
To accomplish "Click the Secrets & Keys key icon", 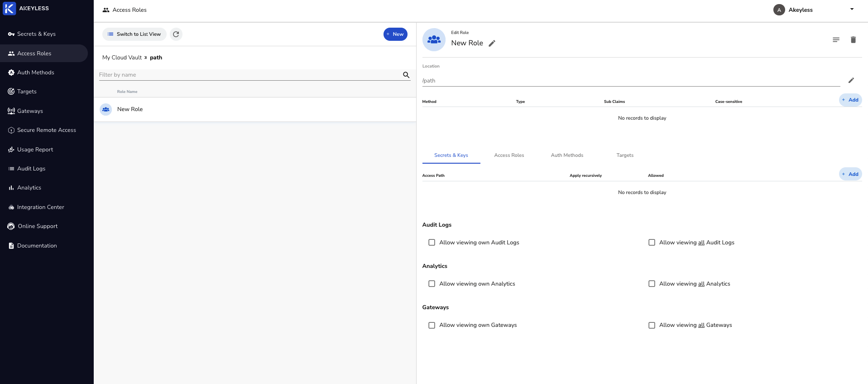I will [11, 34].
